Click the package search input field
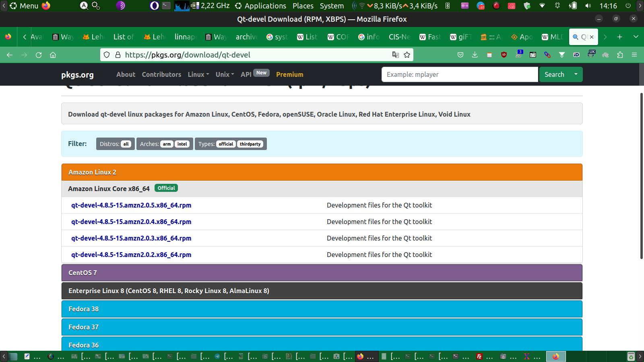 (x=459, y=74)
